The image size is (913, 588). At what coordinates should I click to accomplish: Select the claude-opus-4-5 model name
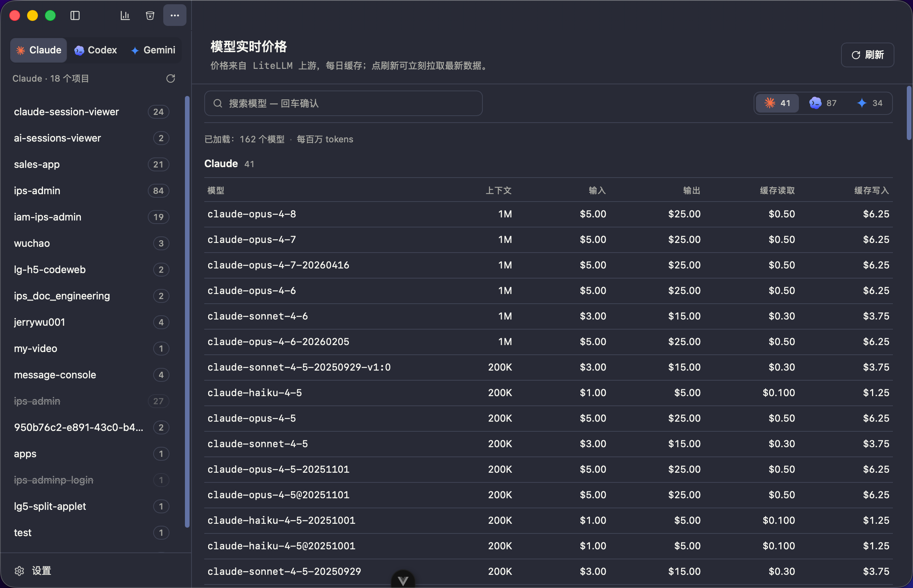coord(252,419)
